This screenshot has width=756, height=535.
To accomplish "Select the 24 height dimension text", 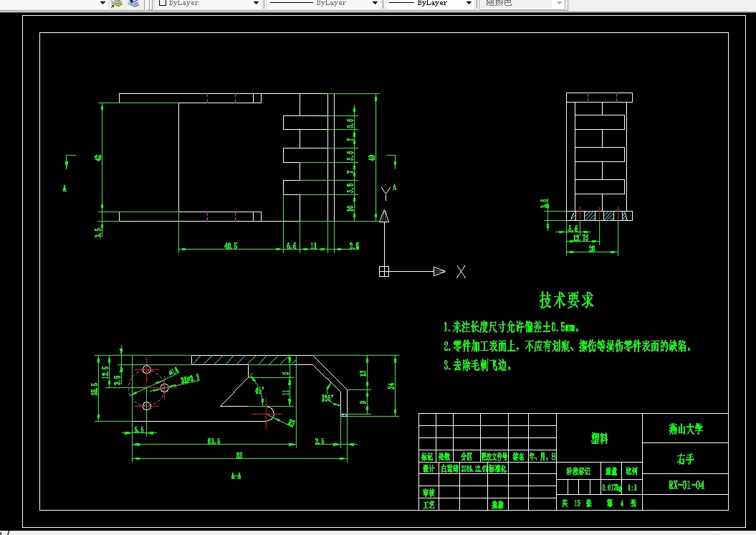I will [x=391, y=385].
